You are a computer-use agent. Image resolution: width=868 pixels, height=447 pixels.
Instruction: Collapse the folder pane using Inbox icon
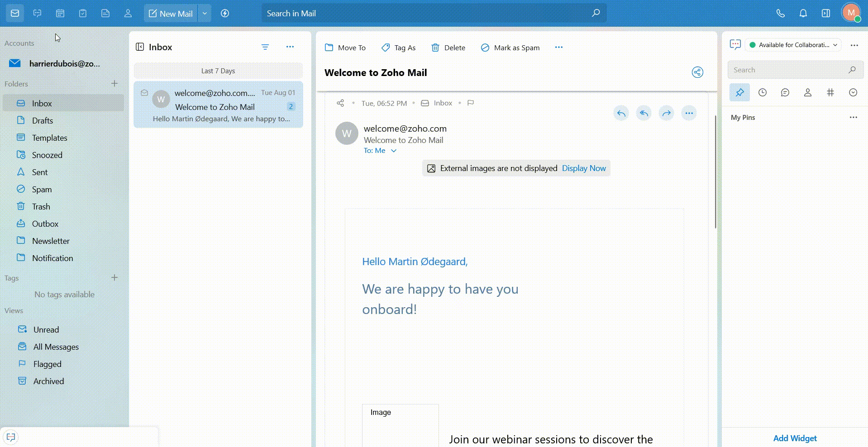coord(140,47)
